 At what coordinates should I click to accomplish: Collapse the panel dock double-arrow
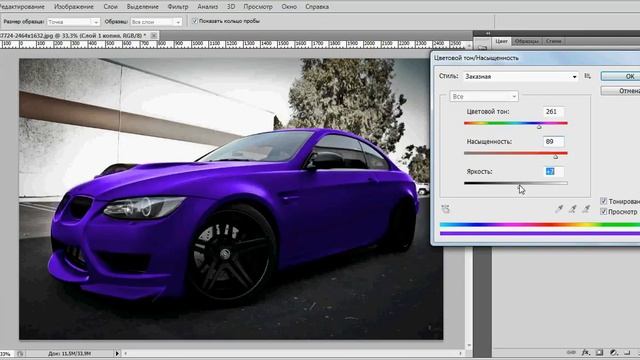tap(488, 33)
